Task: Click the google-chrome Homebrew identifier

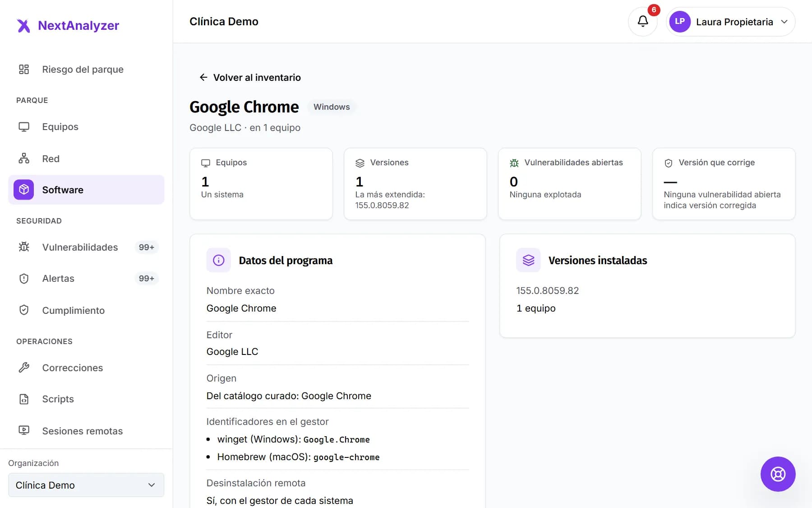Action: (346, 457)
